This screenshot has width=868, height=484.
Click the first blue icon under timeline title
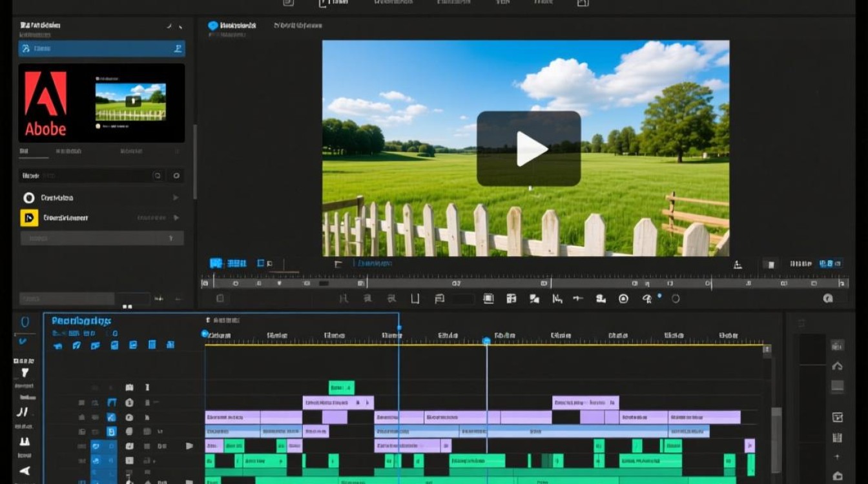click(x=57, y=345)
